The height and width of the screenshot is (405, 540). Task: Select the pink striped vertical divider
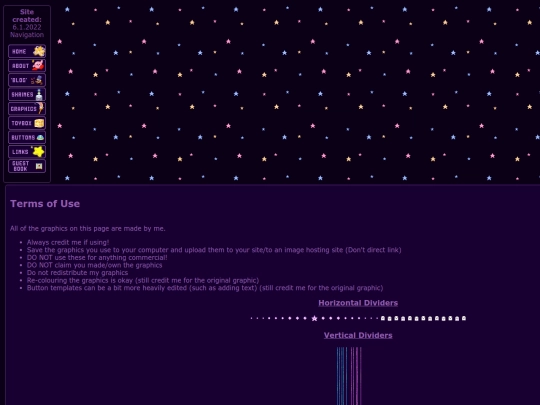(x=356, y=376)
